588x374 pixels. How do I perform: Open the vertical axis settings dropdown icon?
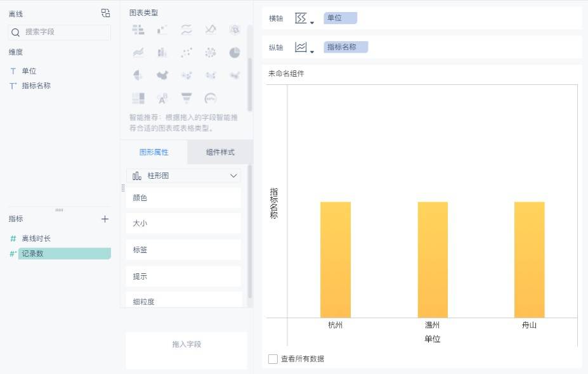pyautogui.click(x=304, y=47)
